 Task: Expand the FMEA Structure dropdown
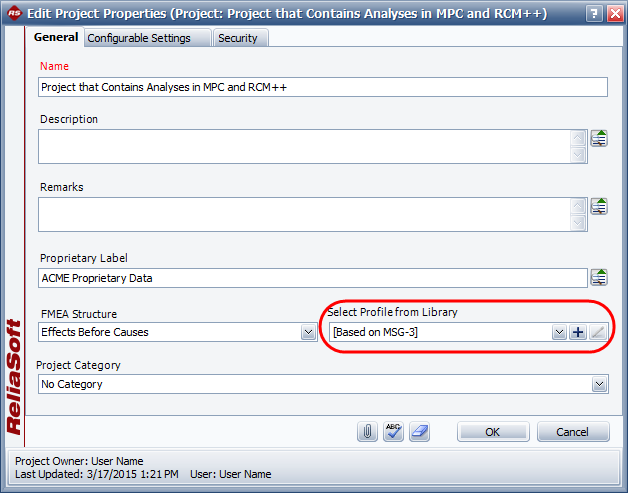pyautogui.click(x=309, y=332)
